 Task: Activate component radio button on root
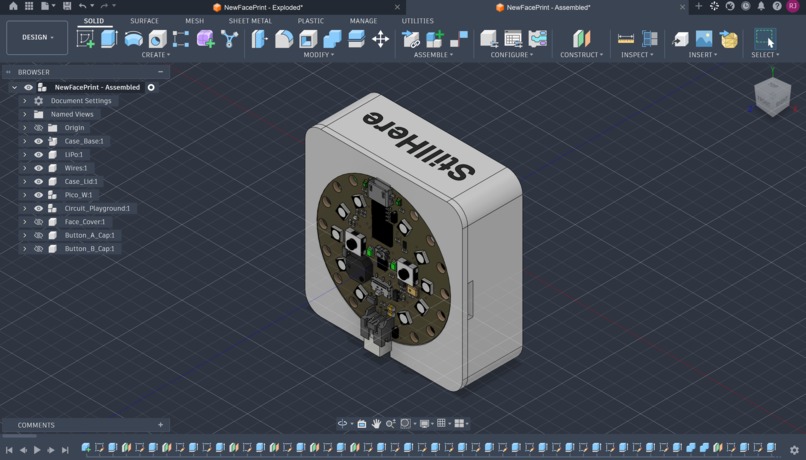tap(151, 87)
